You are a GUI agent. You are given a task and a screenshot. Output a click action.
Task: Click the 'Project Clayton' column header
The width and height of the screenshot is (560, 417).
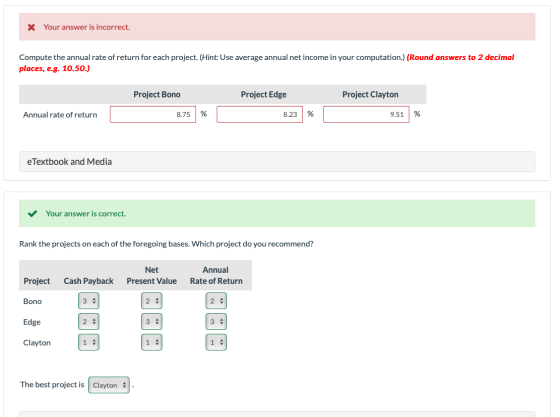pos(370,94)
